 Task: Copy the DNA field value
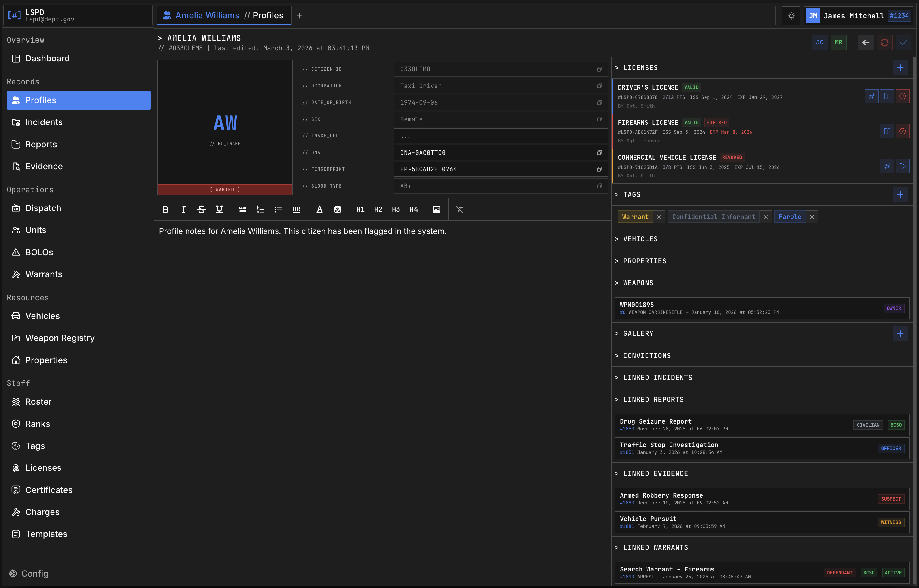tap(599, 153)
